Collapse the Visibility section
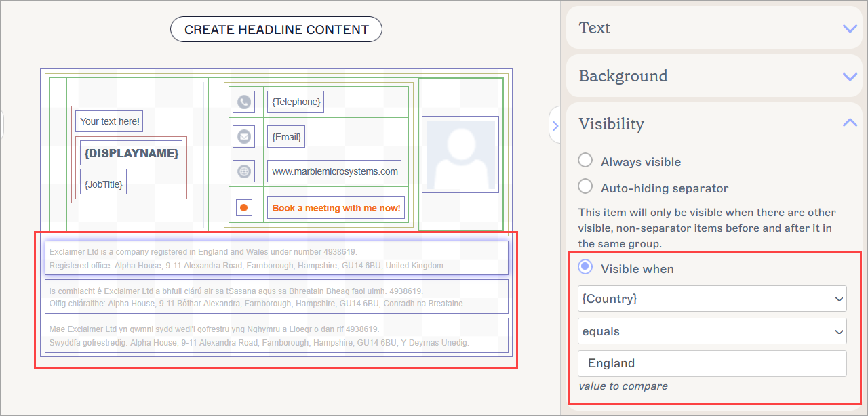Image resolution: width=868 pixels, height=416 pixels. click(x=849, y=123)
